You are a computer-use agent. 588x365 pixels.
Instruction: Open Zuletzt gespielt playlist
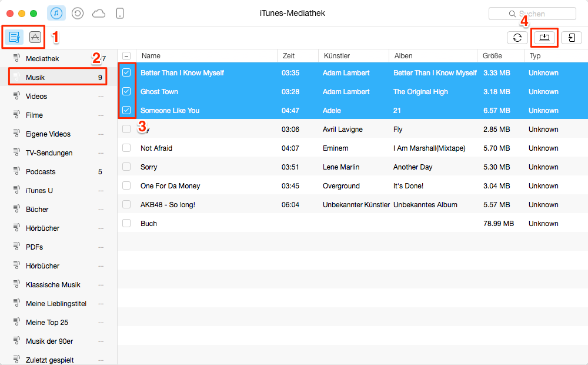click(58, 360)
